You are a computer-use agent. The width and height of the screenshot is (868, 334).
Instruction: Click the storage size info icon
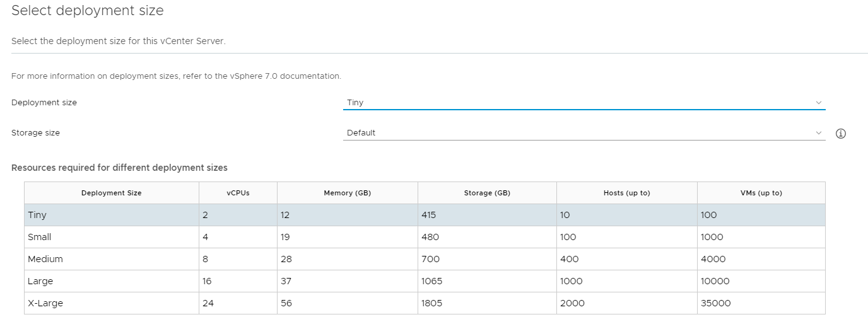click(x=840, y=134)
